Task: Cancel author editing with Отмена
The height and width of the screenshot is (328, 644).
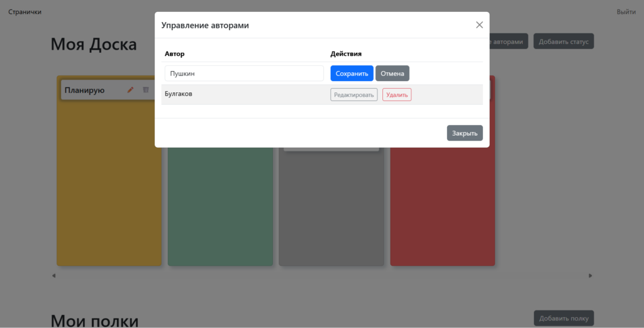Action: point(392,74)
